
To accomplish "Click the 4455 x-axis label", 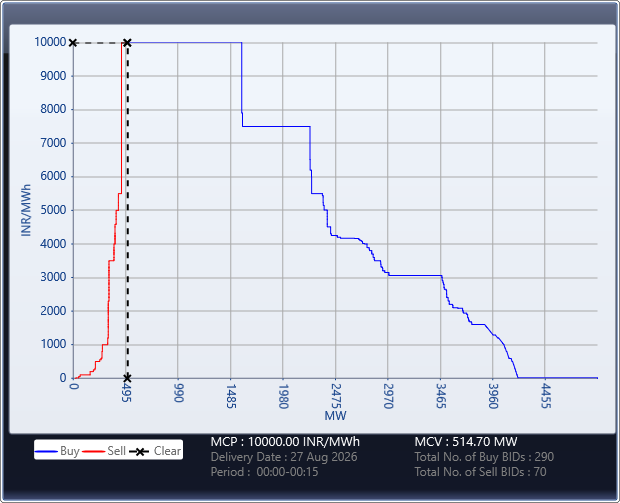I will coord(545,396).
